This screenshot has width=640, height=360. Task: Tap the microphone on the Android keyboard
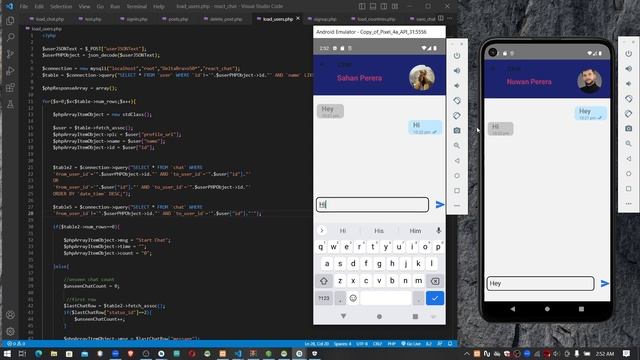(438, 231)
